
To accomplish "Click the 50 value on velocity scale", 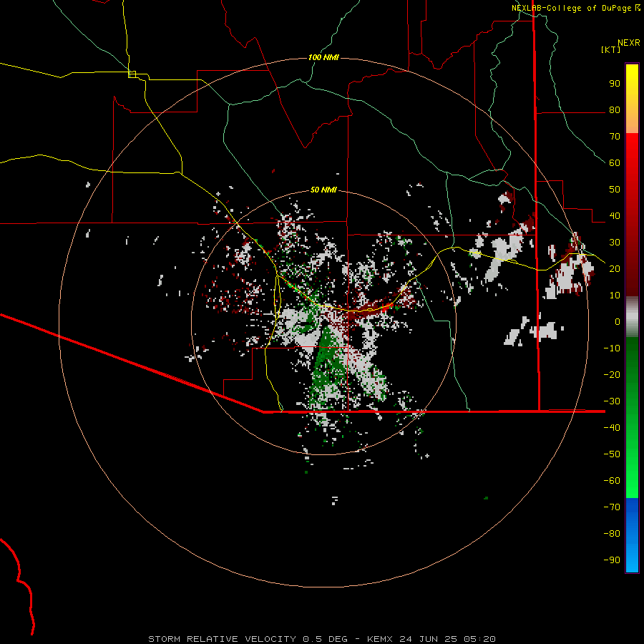I will (615, 190).
